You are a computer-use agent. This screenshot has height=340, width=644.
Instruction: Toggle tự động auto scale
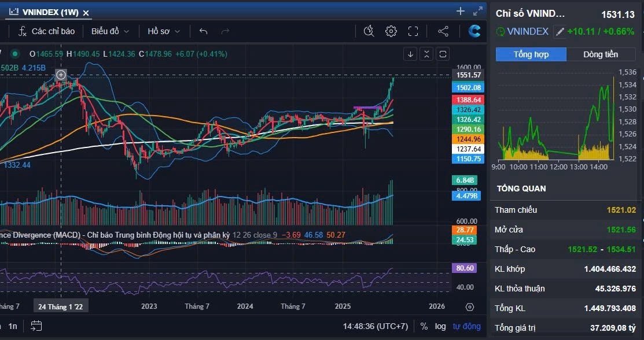pos(466,326)
